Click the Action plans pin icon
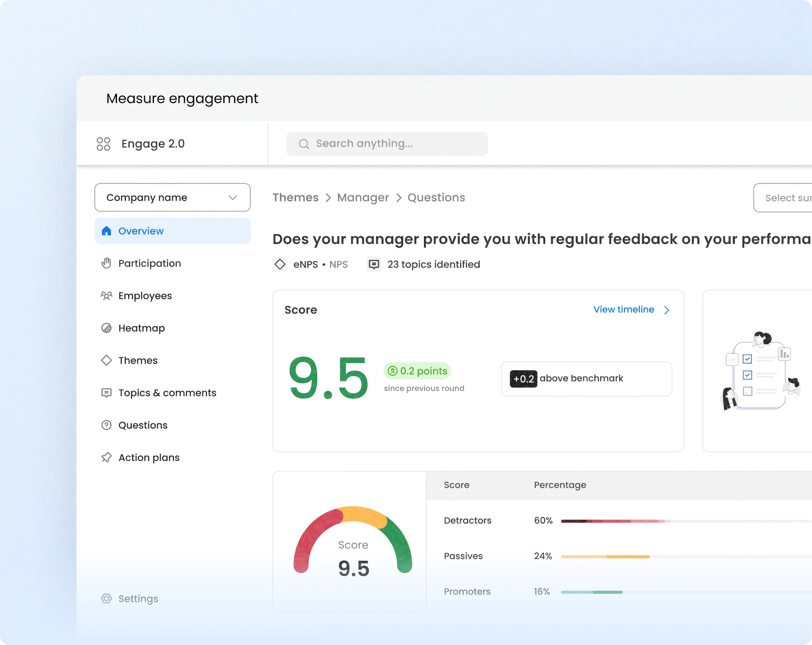Screen dimensions: 812x645 point(106,457)
